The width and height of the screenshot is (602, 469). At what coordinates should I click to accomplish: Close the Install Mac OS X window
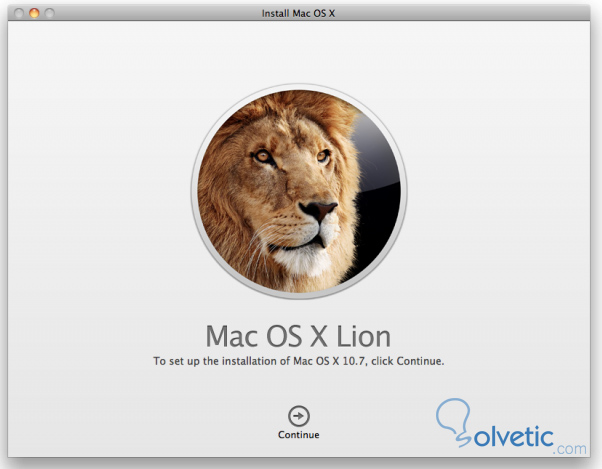point(19,13)
